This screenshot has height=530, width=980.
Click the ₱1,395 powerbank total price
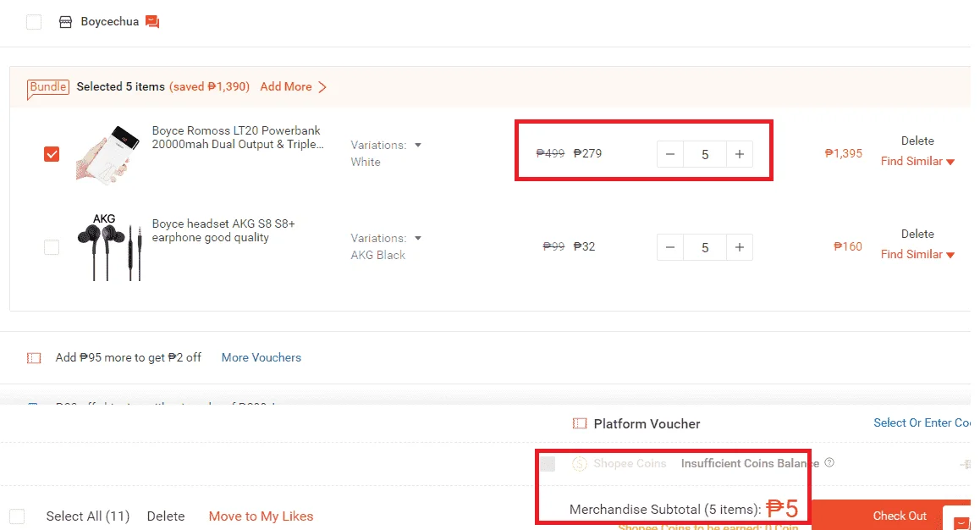coord(843,153)
